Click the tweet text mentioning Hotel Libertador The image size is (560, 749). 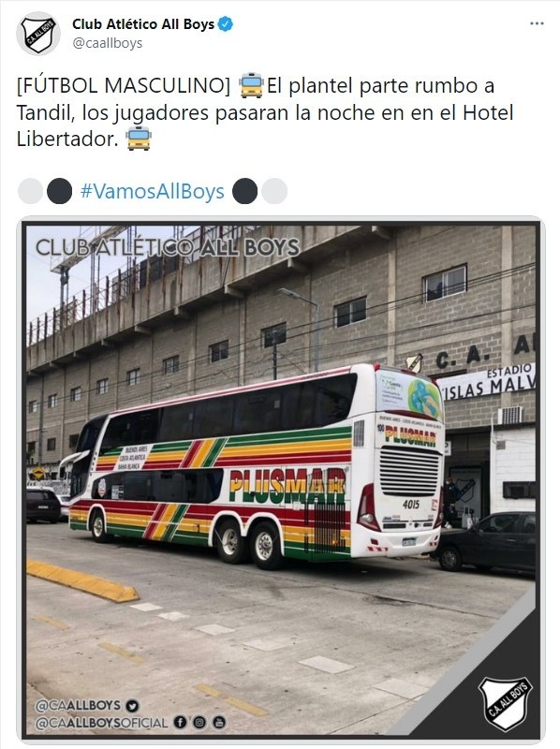pyautogui.click(x=265, y=112)
